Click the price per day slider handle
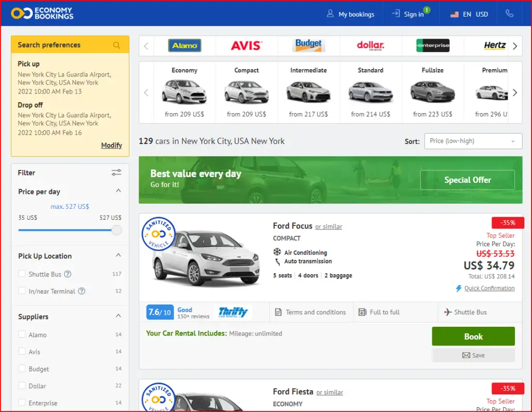This screenshot has height=412, width=532. tap(116, 230)
